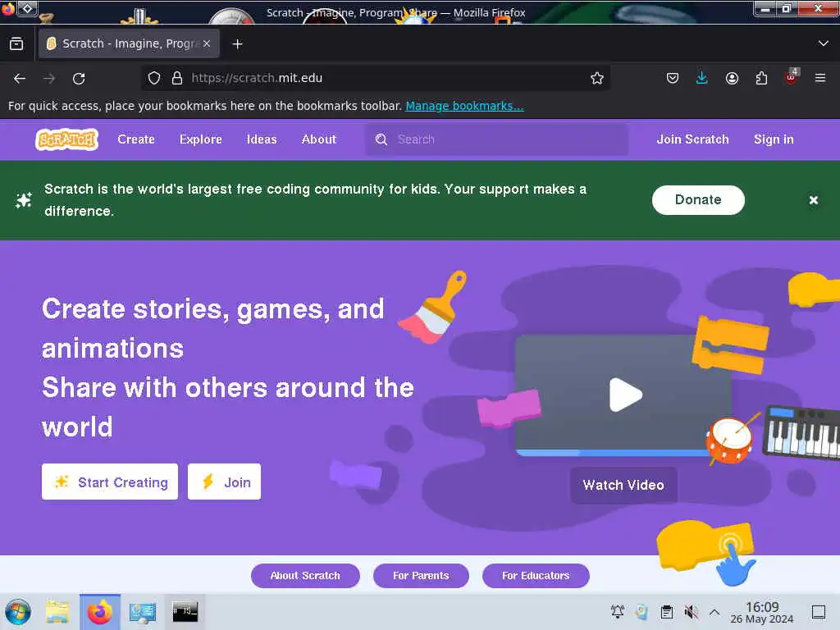Open the Explore page link
840x630 pixels.
(201, 139)
